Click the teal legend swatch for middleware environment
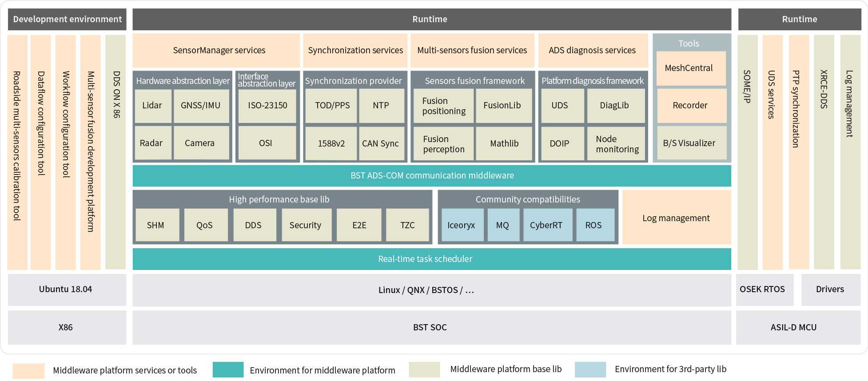 tap(228, 369)
